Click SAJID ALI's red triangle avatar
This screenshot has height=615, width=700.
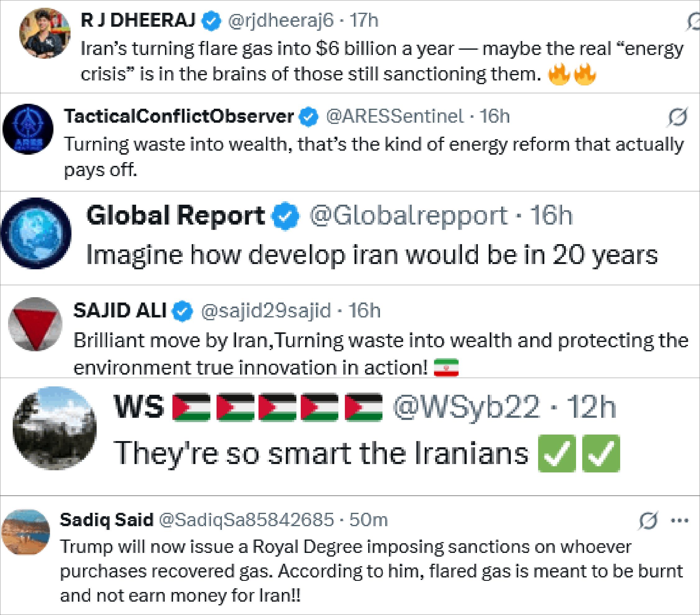pos(35,324)
